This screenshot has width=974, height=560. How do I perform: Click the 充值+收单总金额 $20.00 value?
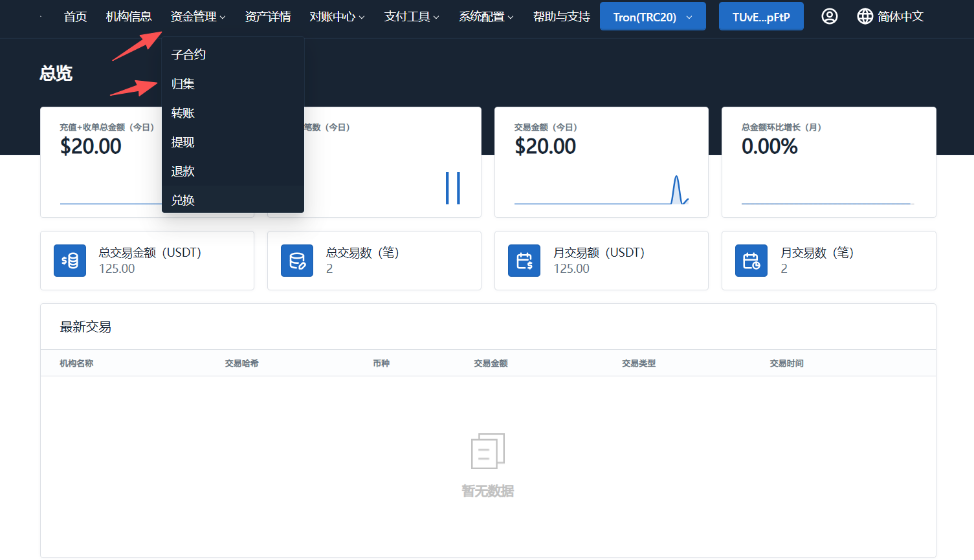[91, 146]
